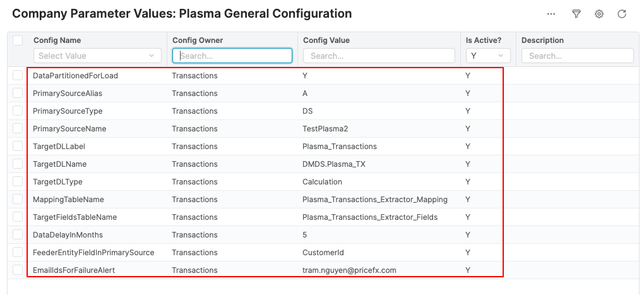Check the MappingTableName row checkbox
This screenshot has width=644, height=295.
(x=18, y=200)
